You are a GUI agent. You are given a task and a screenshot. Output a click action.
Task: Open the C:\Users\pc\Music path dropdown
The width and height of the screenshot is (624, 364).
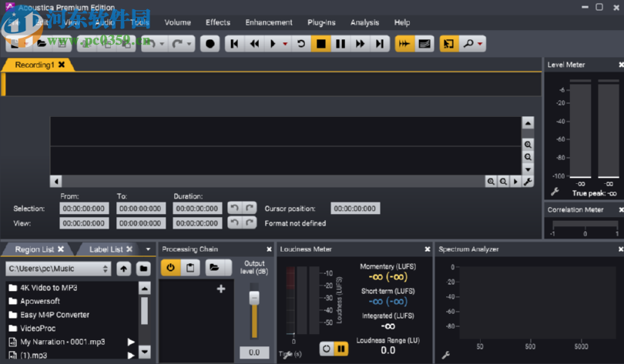106,269
